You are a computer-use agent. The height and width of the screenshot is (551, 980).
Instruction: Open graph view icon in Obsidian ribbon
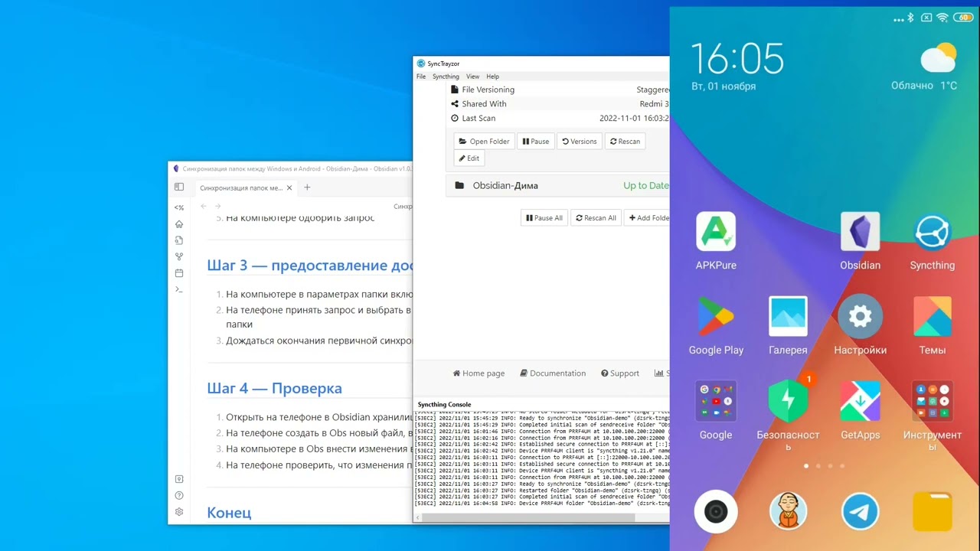178,256
